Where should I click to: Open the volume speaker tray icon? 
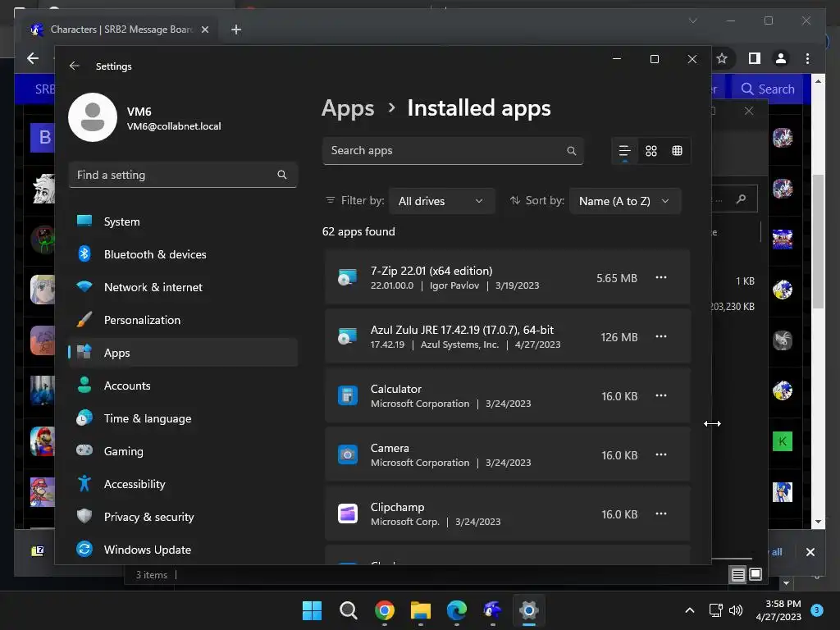point(737,610)
